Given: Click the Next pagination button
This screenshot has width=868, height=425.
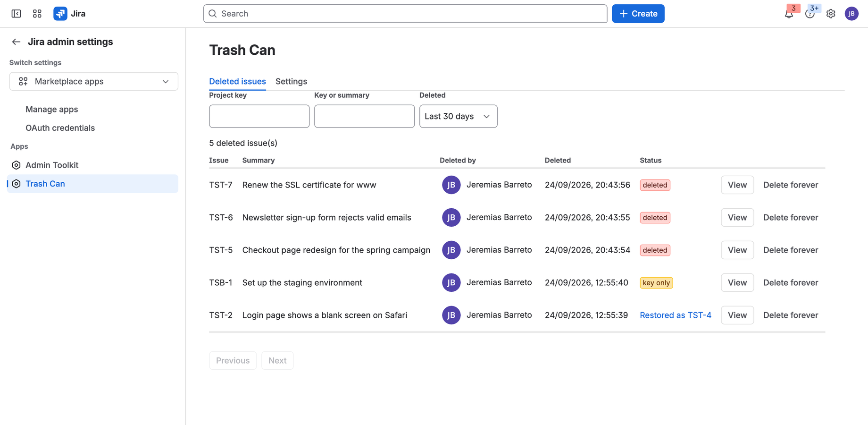Looking at the screenshot, I should pyautogui.click(x=277, y=361).
